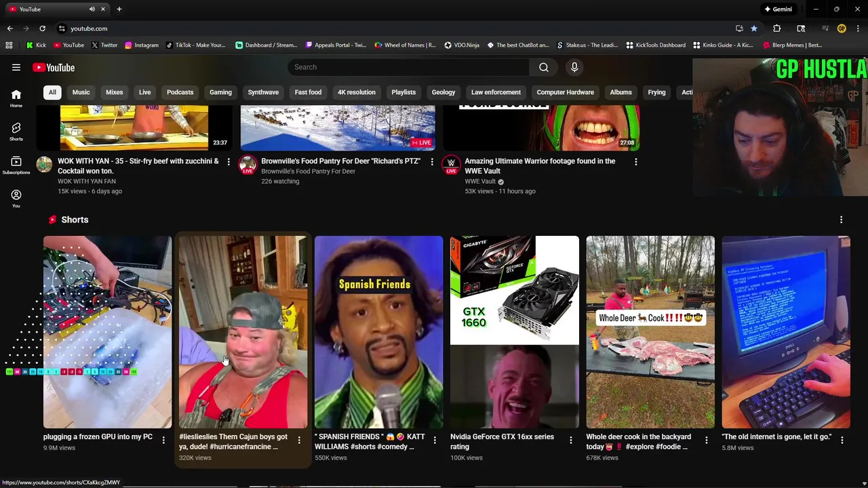868x488 pixels.
Task: Open the browser apps grid icon
Action: point(9,45)
